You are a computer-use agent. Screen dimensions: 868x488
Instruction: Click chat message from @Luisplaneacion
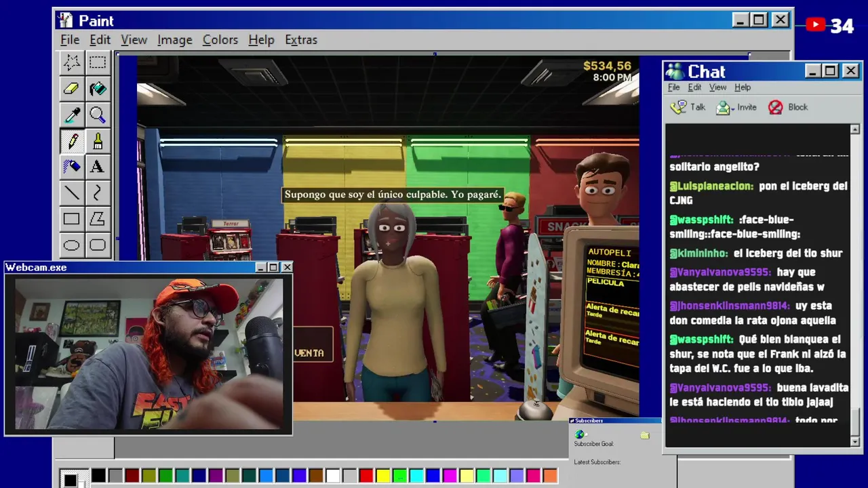click(x=758, y=193)
